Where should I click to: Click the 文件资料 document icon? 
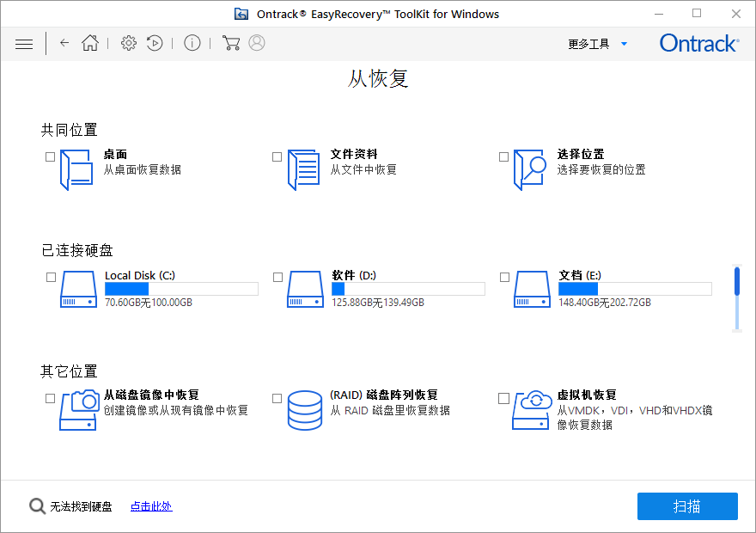(x=303, y=170)
